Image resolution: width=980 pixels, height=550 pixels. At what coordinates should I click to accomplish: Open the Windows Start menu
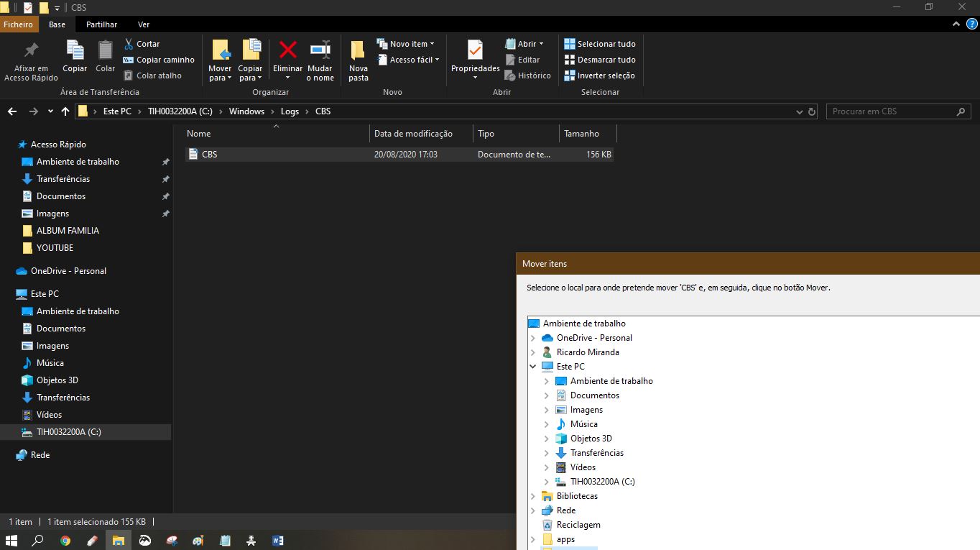11,540
